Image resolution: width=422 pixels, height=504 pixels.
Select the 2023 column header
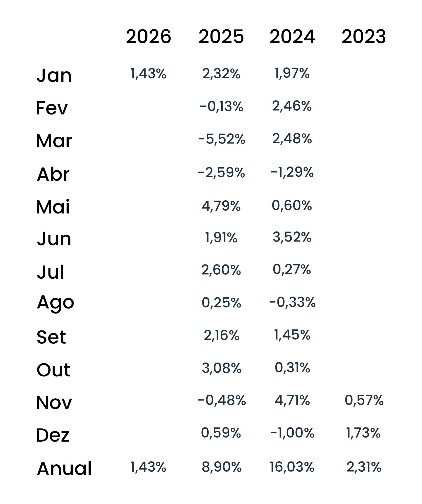click(364, 37)
